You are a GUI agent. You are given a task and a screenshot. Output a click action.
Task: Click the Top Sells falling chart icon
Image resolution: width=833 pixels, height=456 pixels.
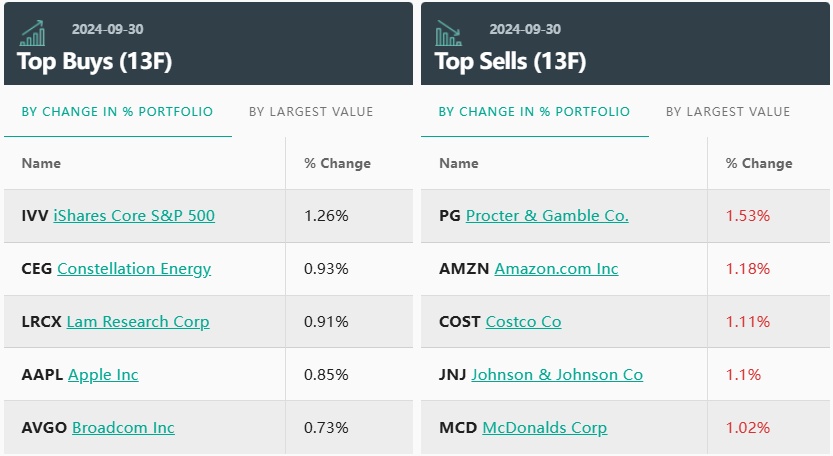click(x=449, y=33)
